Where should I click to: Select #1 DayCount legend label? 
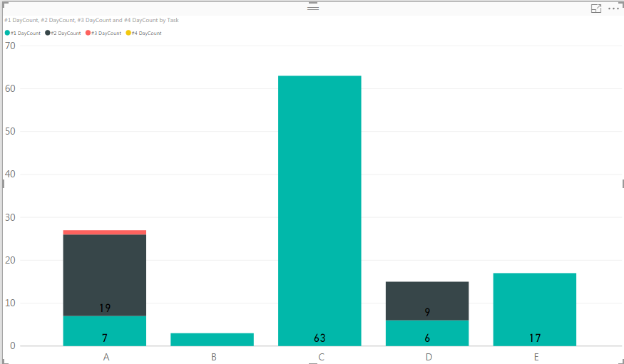point(26,33)
